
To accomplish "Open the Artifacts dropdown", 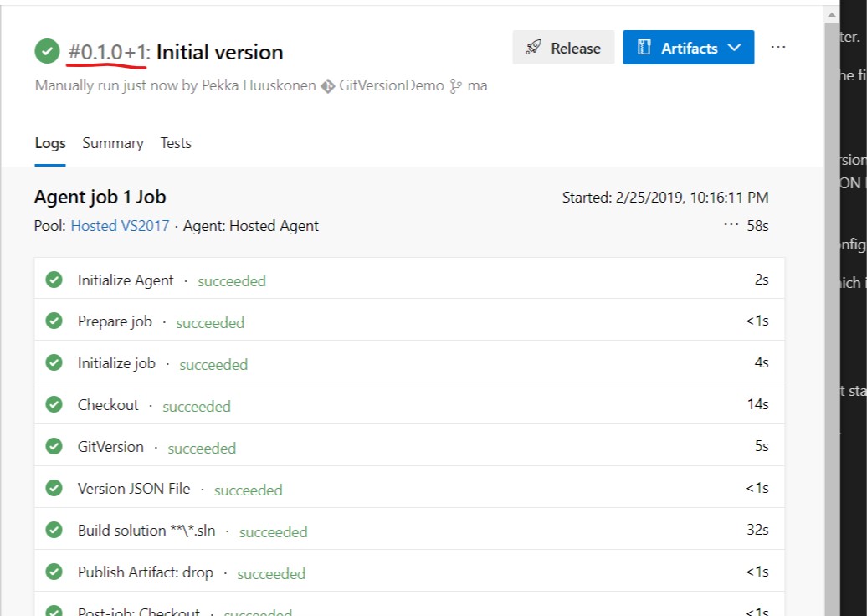I will pos(689,48).
